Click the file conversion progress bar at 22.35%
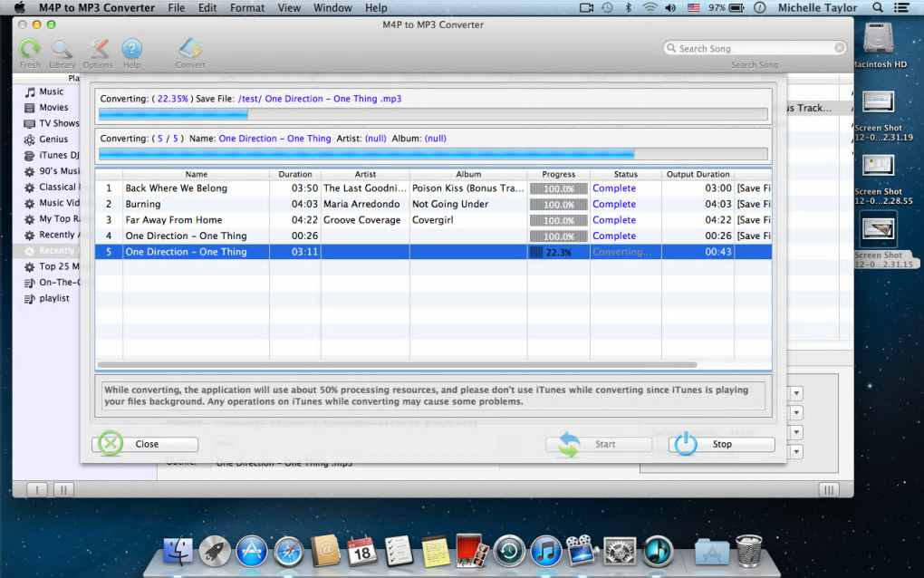 point(433,114)
